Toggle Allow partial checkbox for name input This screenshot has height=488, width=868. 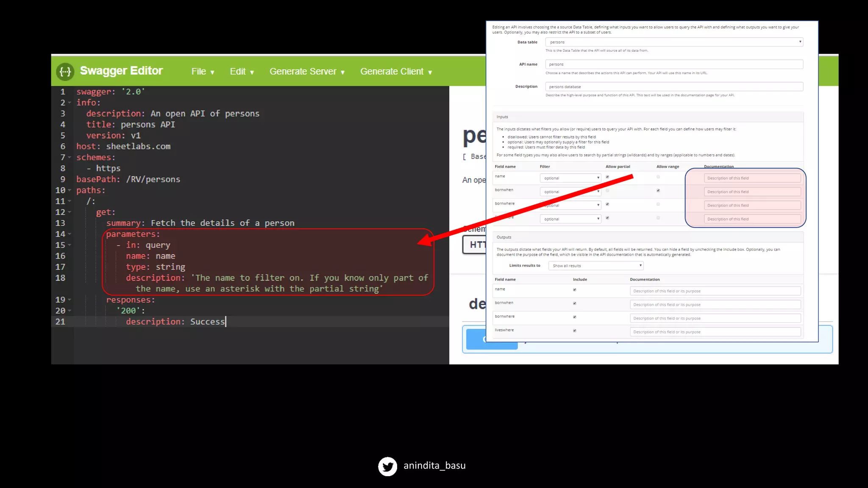(607, 177)
